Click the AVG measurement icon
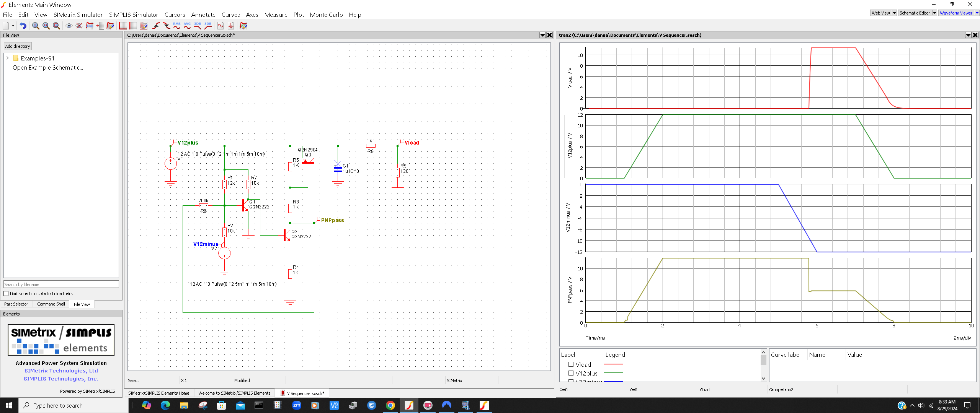This screenshot has height=413, width=980. [187, 26]
